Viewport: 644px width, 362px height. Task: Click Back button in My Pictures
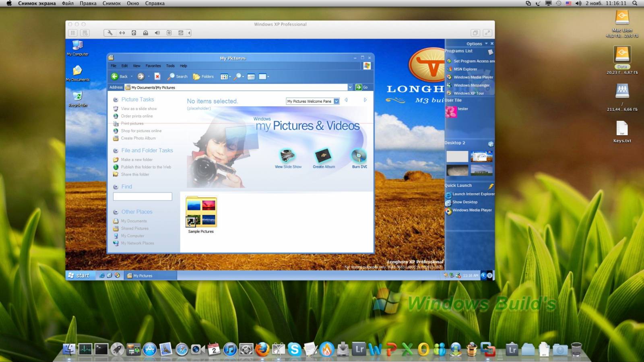[x=120, y=77]
